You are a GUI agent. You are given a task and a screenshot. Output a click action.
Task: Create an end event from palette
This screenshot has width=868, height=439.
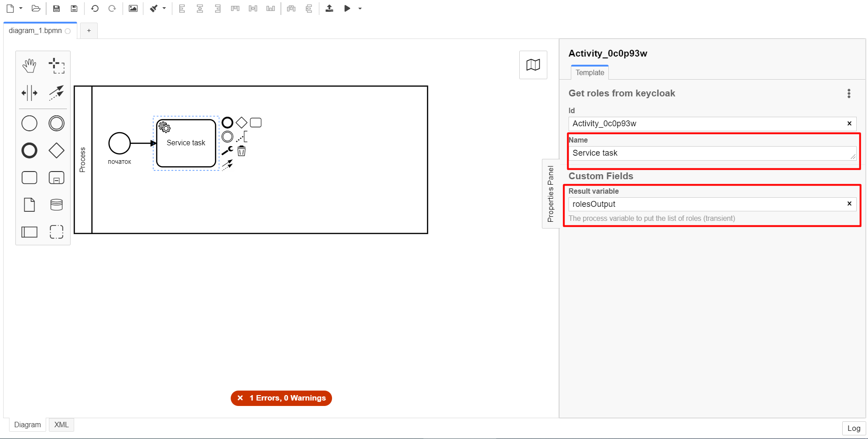tap(29, 150)
